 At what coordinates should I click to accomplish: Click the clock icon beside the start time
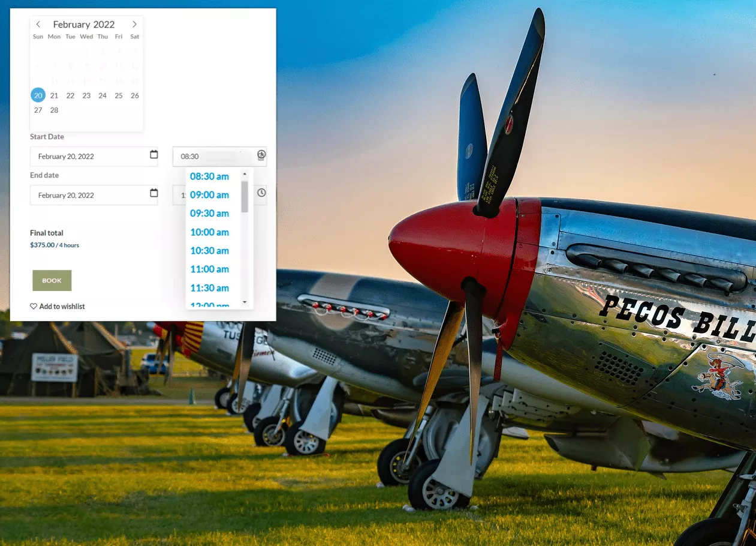(x=261, y=155)
